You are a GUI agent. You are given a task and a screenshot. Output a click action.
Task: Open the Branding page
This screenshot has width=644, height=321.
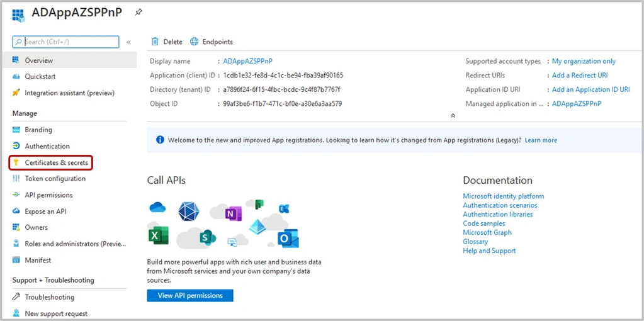(38, 130)
